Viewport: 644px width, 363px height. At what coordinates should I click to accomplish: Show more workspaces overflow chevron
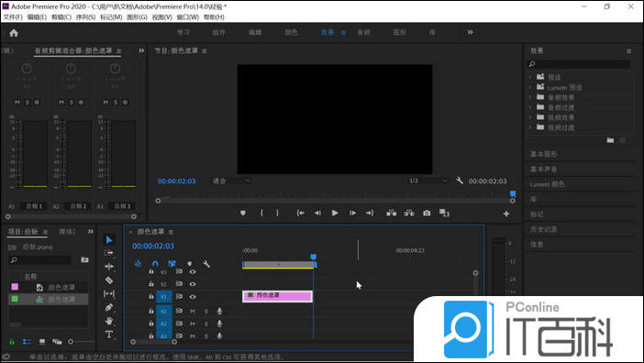click(x=470, y=32)
